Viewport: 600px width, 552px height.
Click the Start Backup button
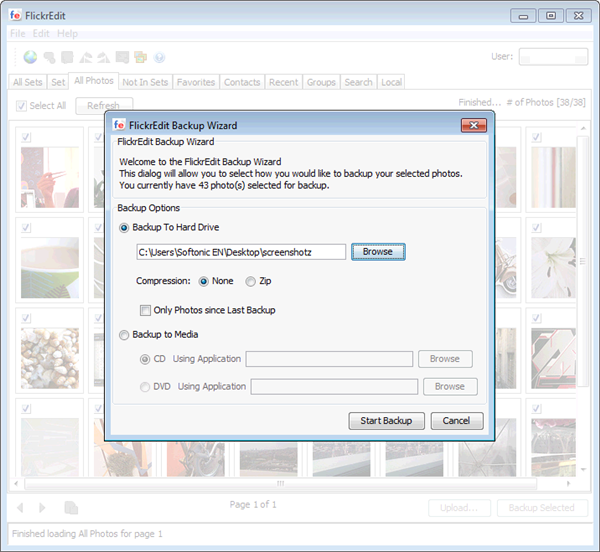(x=387, y=421)
